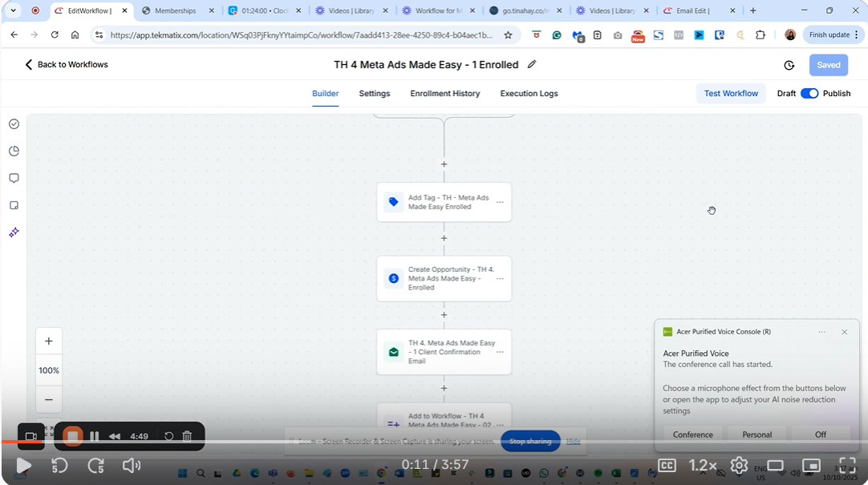Viewport: 868px width, 485px height.
Task: Open the Settings tab
Action: tap(374, 94)
